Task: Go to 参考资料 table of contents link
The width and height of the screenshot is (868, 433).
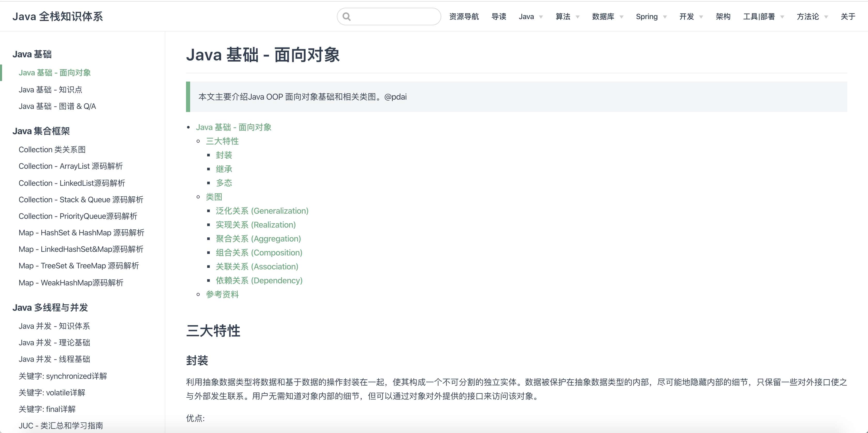Action: pos(222,294)
